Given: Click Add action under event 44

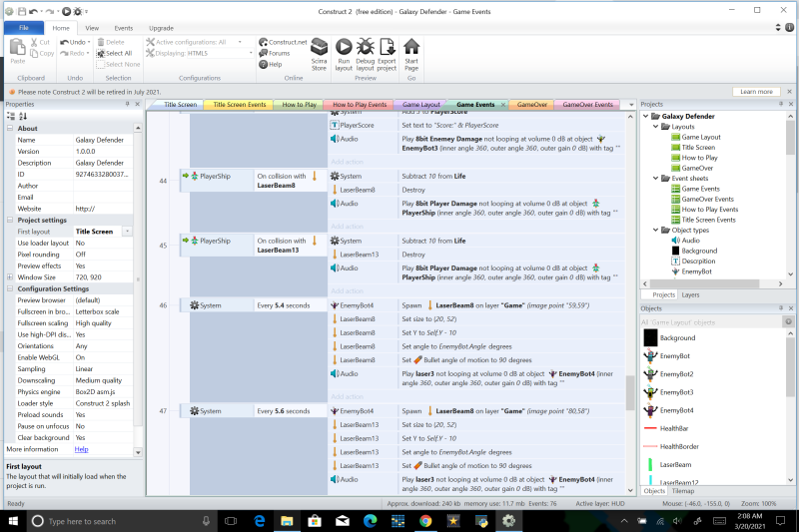Looking at the screenshot, I should [x=347, y=227].
